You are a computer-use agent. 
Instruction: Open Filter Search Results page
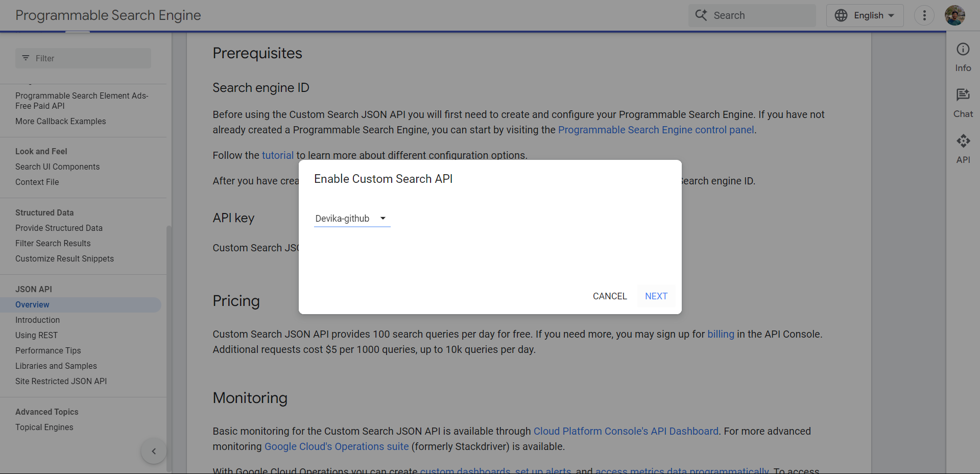pyautogui.click(x=53, y=243)
